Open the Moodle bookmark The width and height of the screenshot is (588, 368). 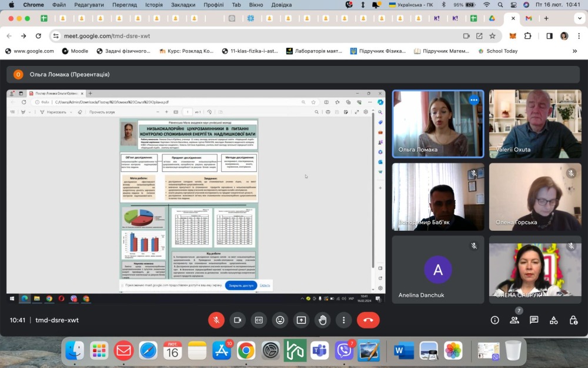pyautogui.click(x=74, y=51)
